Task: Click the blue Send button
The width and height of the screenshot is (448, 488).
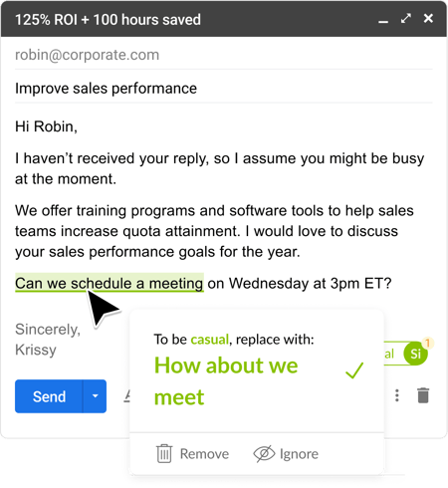Action: (49, 396)
